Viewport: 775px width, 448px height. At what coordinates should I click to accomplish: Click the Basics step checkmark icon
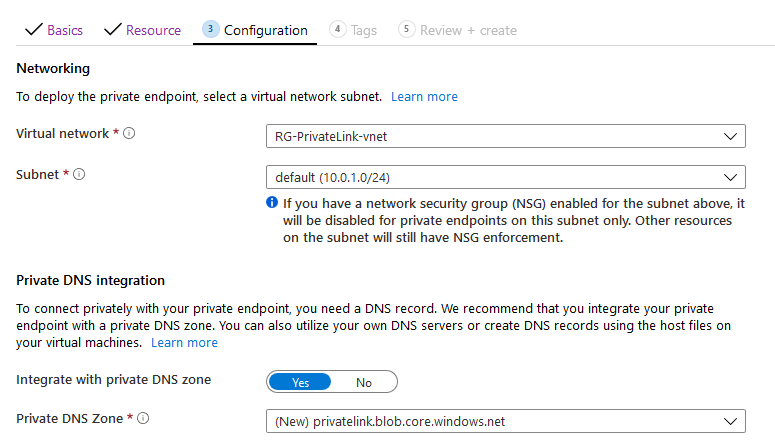[x=34, y=30]
